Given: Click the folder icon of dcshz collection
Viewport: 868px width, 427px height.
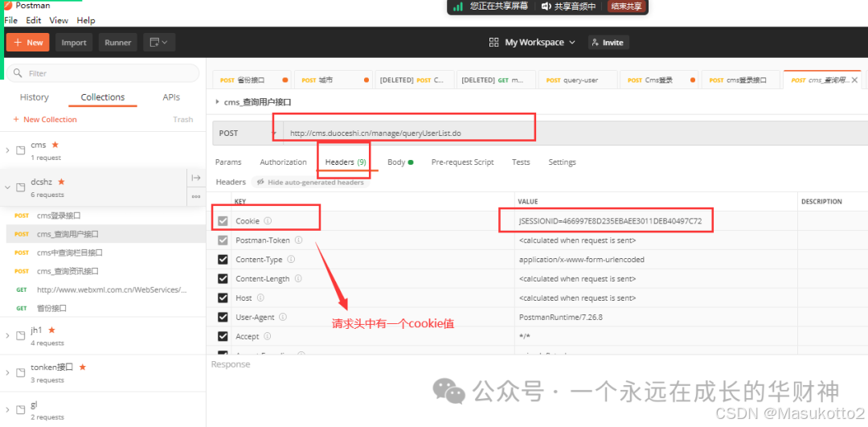Looking at the screenshot, I should pyautogui.click(x=20, y=187).
